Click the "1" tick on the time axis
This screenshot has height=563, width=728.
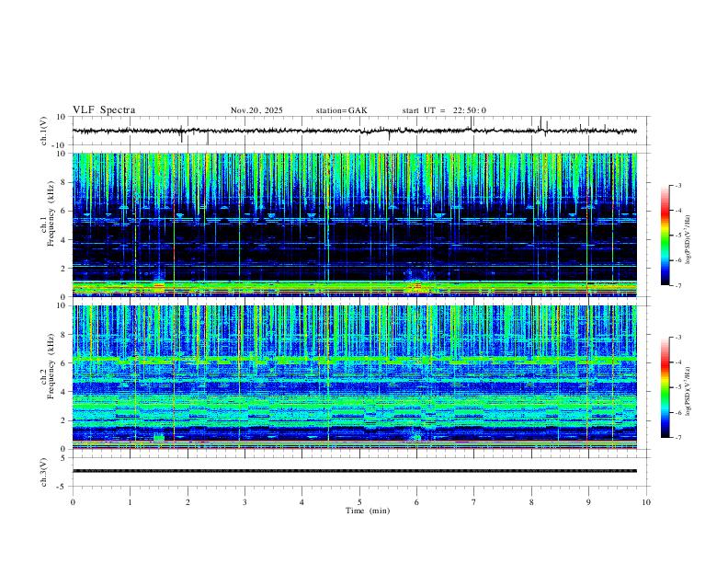pos(130,502)
